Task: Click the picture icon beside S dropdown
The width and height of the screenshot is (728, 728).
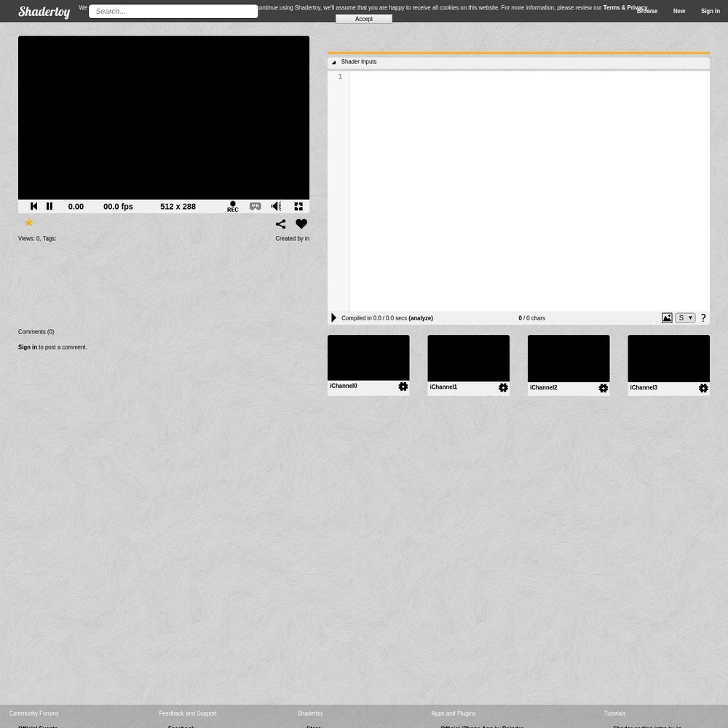Action: coord(667,318)
